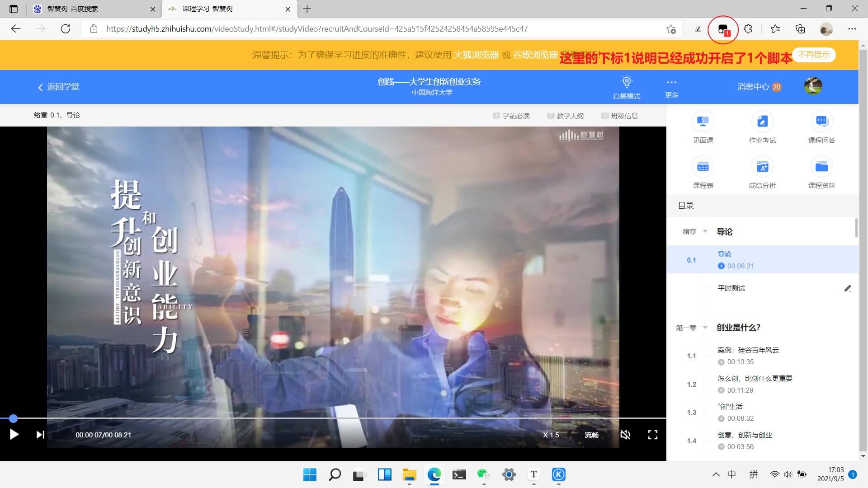Open 教学大纲 tab
The height and width of the screenshot is (488, 868).
click(x=565, y=116)
